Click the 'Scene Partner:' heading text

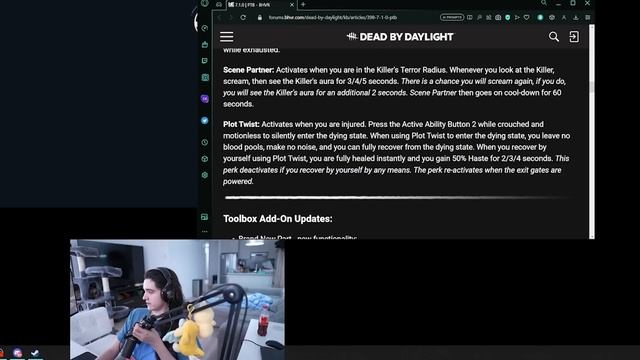pyautogui.click(x=249, y=70)
